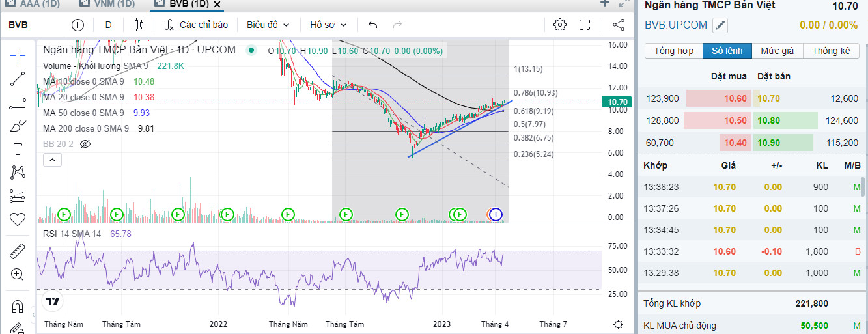Click the MA 10 close legend entry
The width and height of the screenshot is (868, 334).
point(83,81)
